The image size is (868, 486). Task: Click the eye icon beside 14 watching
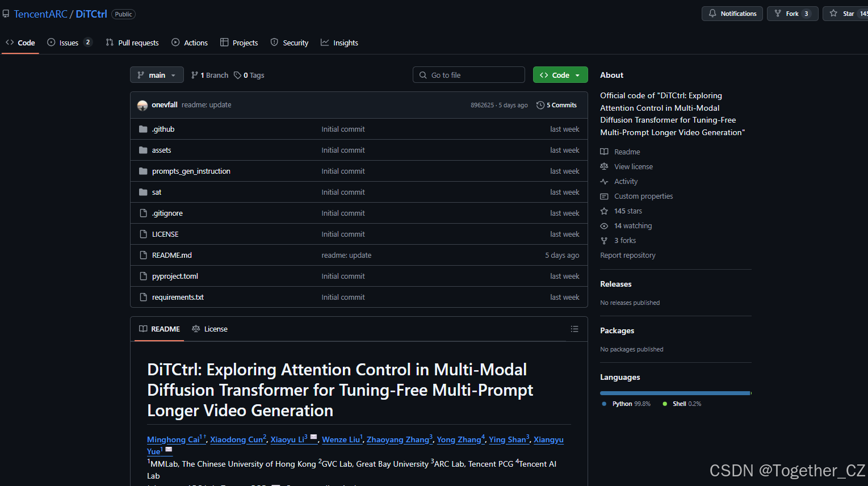click(604, 225)
